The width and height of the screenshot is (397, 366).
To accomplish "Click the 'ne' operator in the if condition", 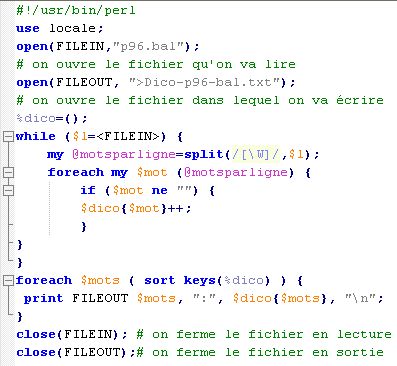I will click(159, 191).
